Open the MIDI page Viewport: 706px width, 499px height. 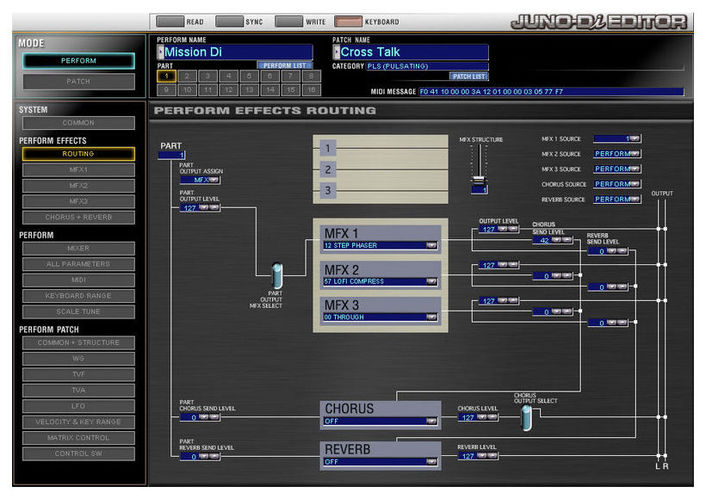click(x=79, y=280)
